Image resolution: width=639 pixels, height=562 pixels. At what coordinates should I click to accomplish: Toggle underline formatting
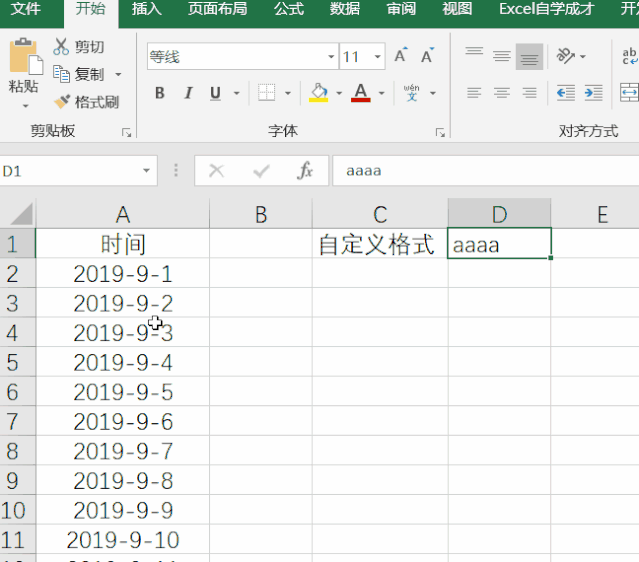tap(215, 93)
